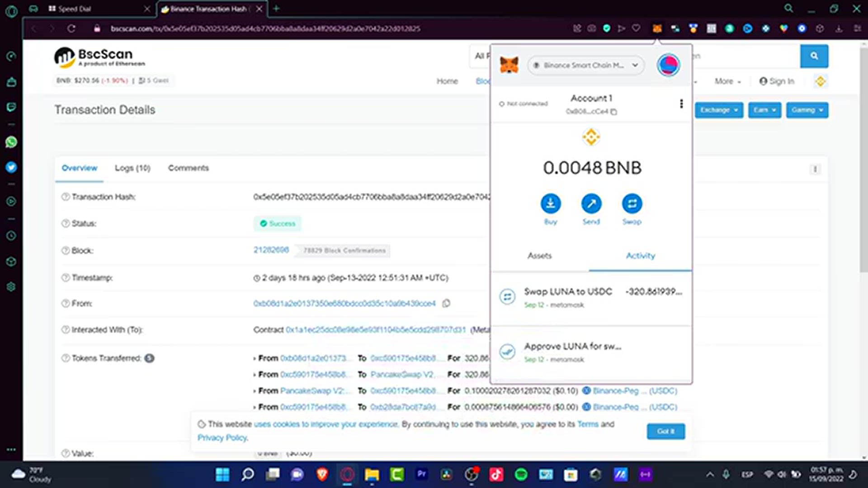The image size is (868, 488).
Task: Click the Buy button in MetaMask
Action: click(551, 203)
